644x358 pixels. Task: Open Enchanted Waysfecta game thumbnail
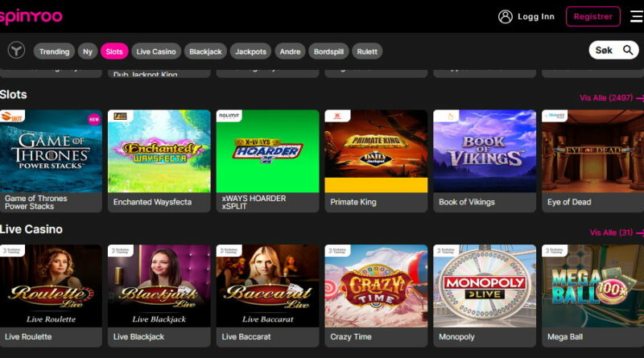point(159,151)
